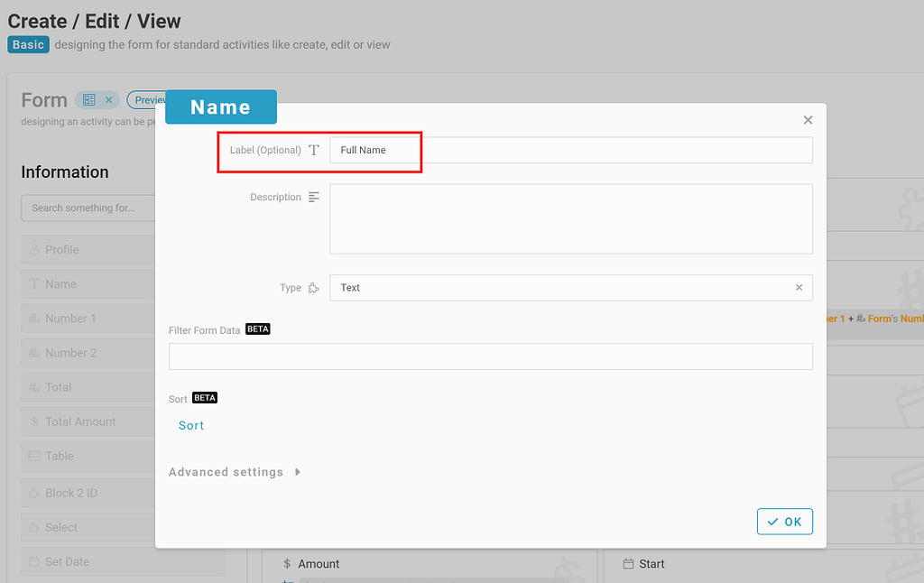Screen dimensions: 924x583
Task: Click the form card icon beside the Form title
Action: click(x=86, y=99)
